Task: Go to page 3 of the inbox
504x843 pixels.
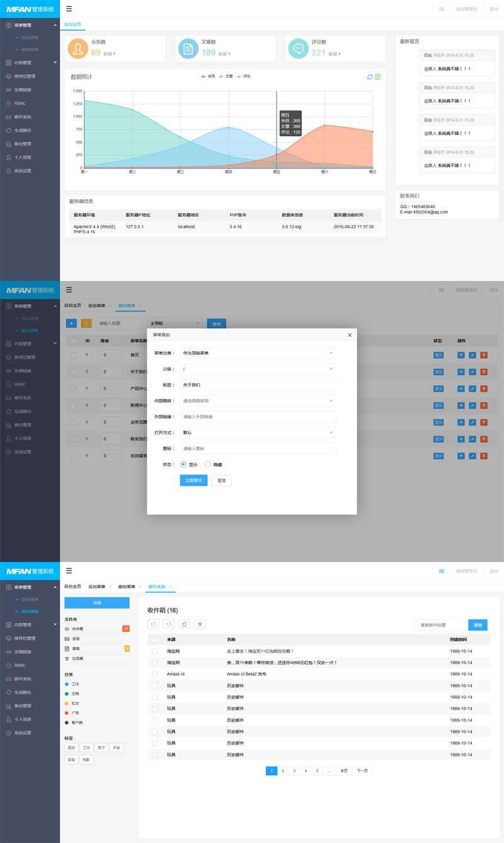Action: [x=294, y=770]
